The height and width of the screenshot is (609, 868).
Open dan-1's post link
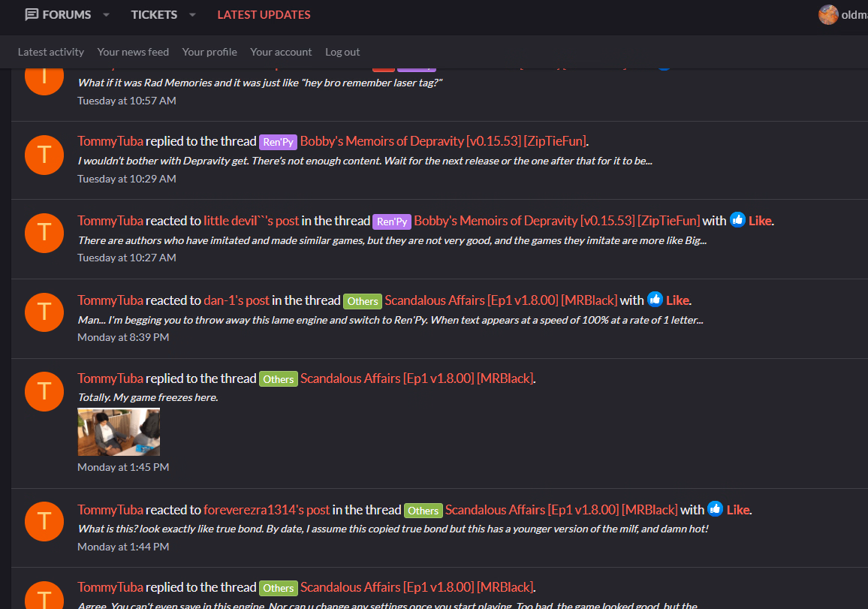pos(236,300)
